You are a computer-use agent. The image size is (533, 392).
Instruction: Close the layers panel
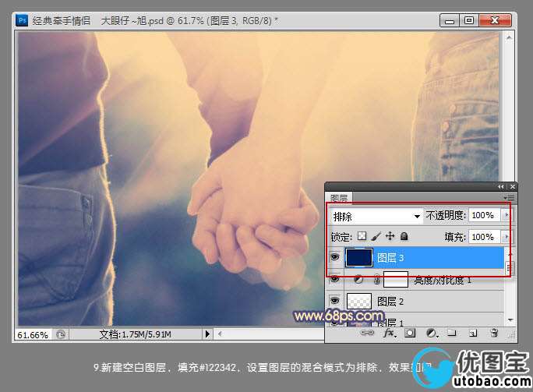coord(513,187)
